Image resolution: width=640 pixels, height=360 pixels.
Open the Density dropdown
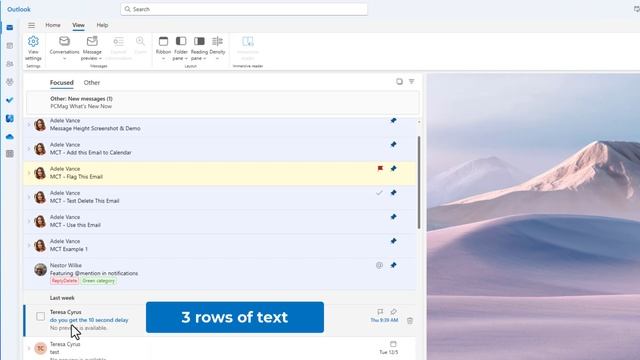tap(217, 48)
